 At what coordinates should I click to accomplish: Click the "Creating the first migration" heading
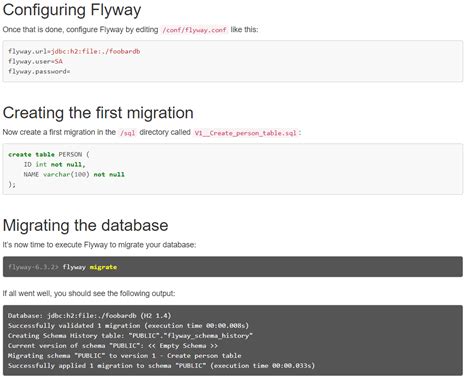[98, 113]
